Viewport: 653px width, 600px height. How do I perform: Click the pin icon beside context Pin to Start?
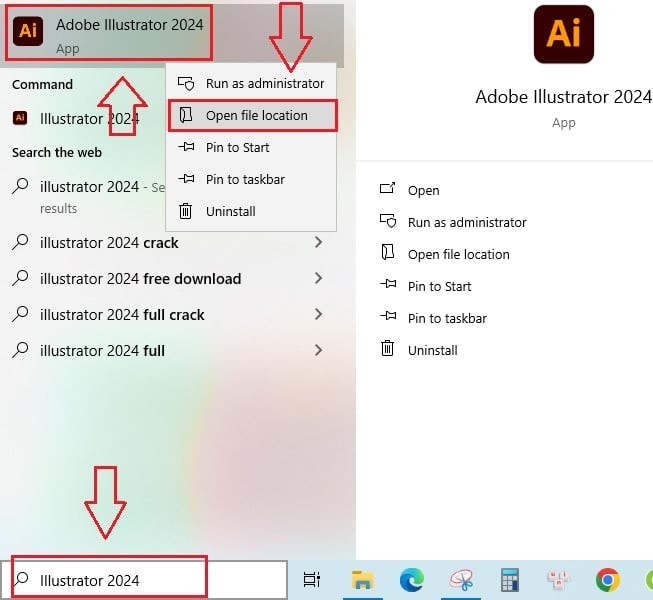(186, 147)
